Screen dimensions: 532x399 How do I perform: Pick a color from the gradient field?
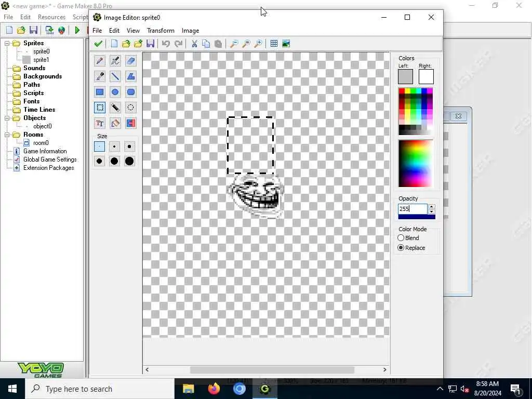tap(416, 163)
